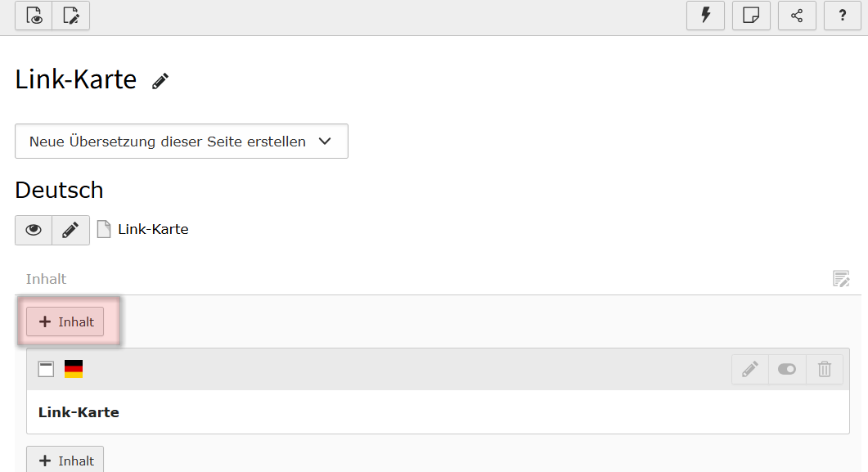
Task: Click the bottom + Inhalt button
Action: 65,460
